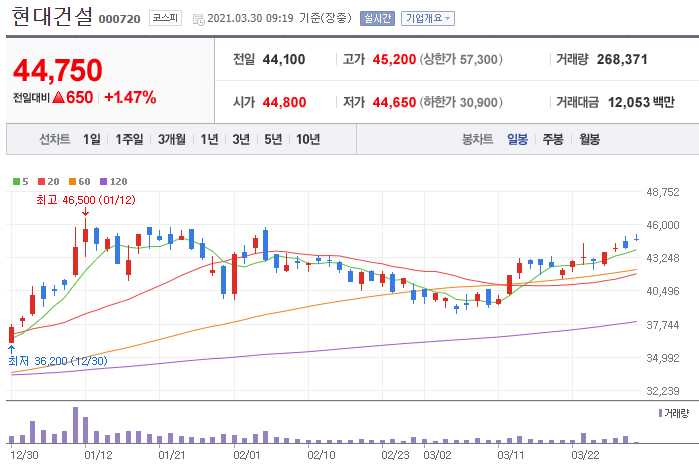Image resolution: width=699 pixels, height=470 pixels.
Task: Click the 거래량 volume legend label
Action: [x=674, y=413]
